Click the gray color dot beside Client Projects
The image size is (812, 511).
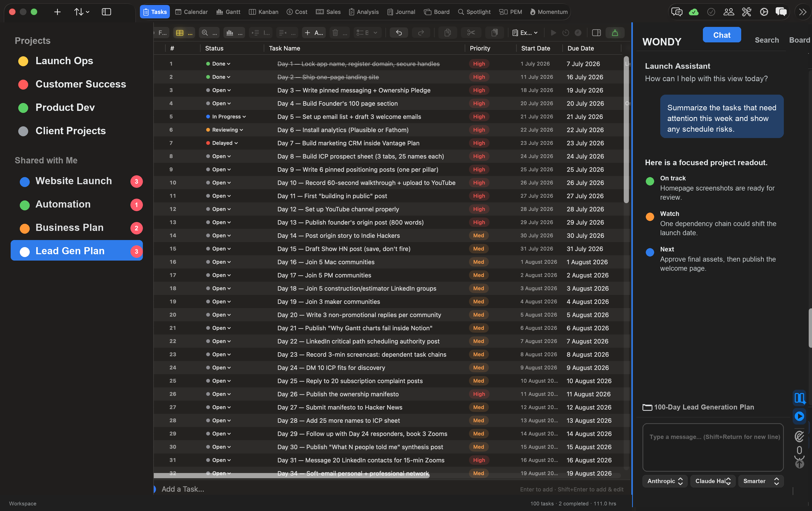coord(23,131)
